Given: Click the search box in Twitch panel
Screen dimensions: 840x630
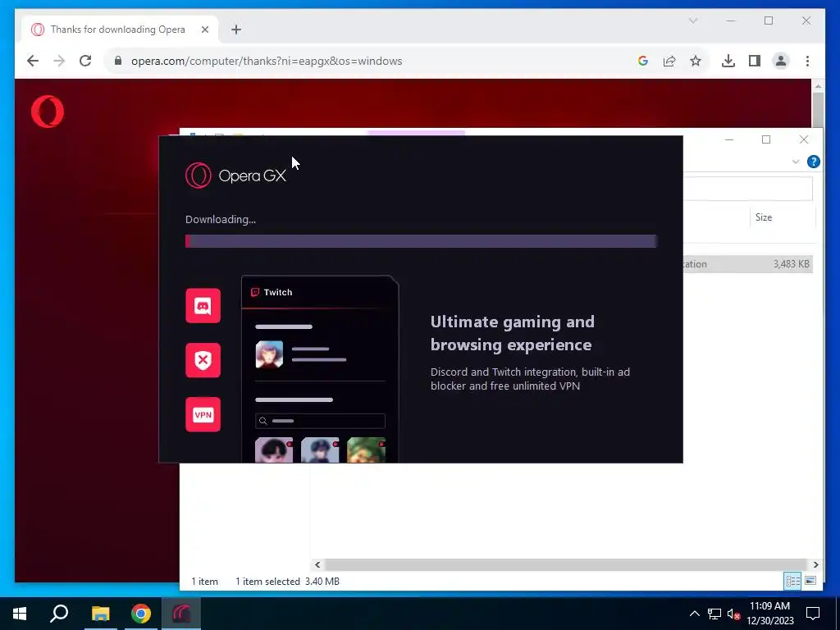Looking at the screenshot, I should [x=321, y=421].
